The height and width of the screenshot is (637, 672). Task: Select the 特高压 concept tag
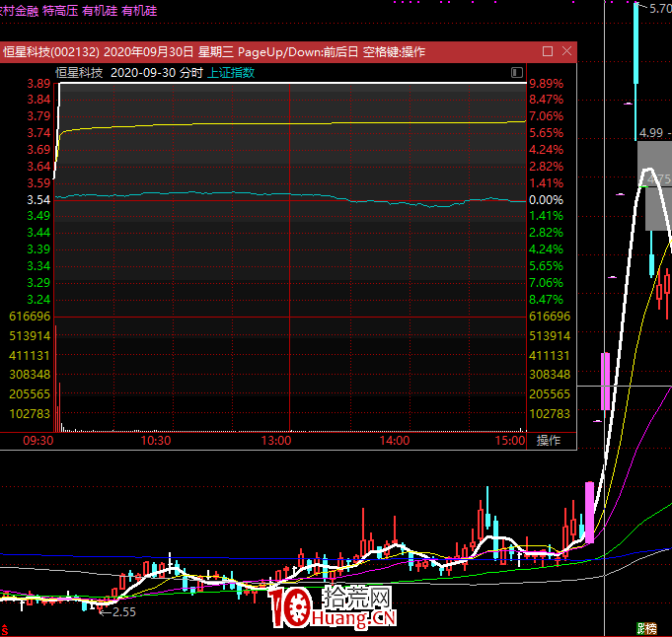60,10
